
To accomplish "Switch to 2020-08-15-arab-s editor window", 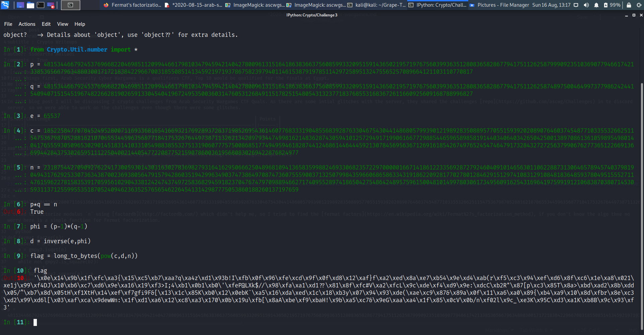I will (194, 5).
